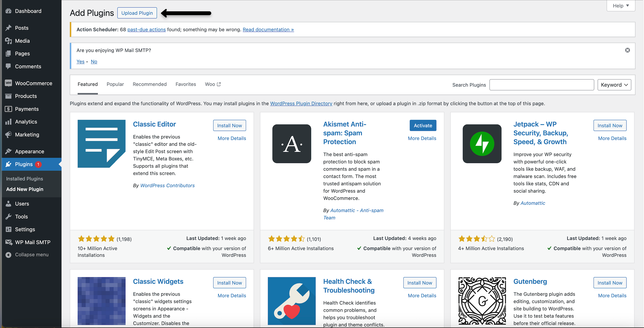View More Details for Health Check
The height and width of the screenshot is (328, 644).
(x=422, y=295)
